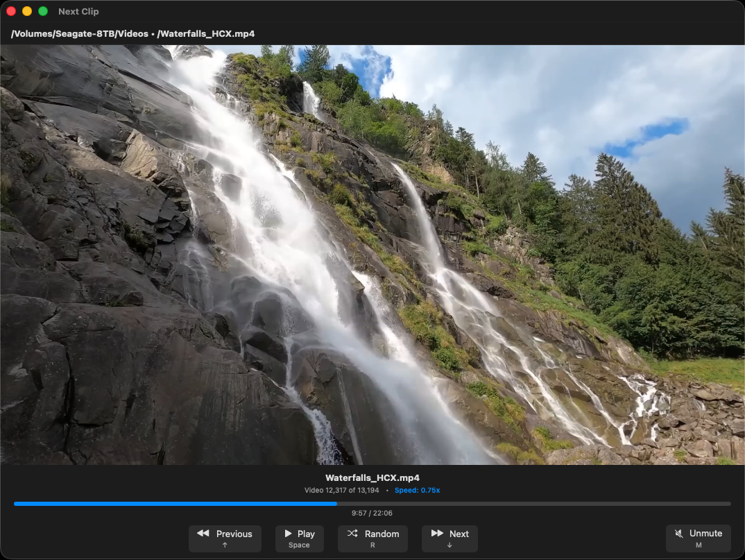Click the down arrow hint under Next
745x560 pixels.
tap(449, 545)
